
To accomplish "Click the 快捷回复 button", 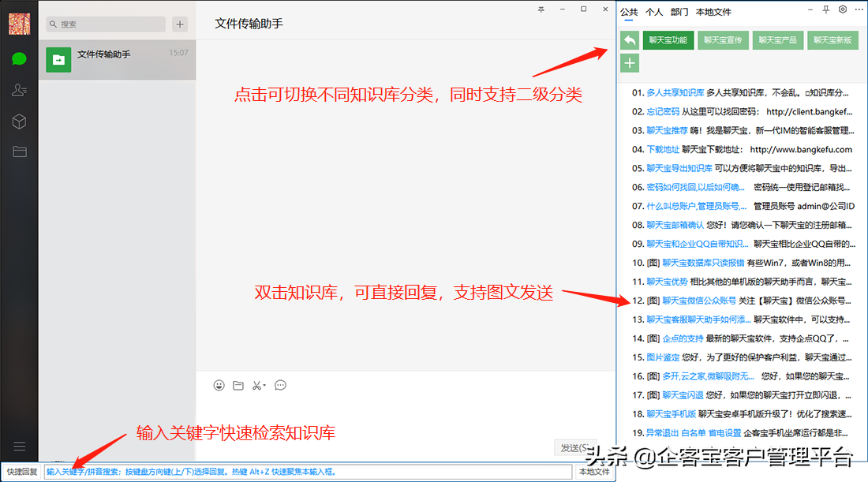I will tap(21, 472).
